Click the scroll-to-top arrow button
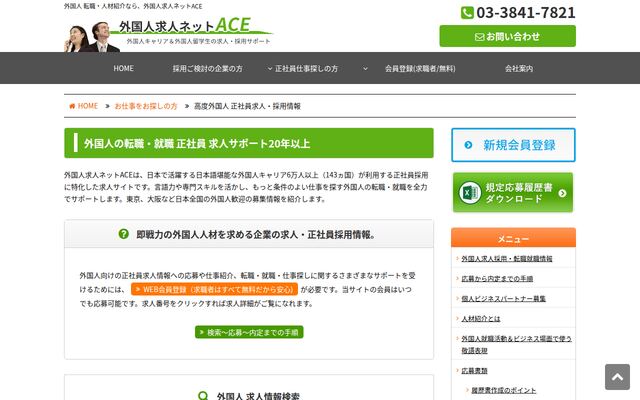Image resolution: width=640 pixels, height=400 pixels. pyautogui.click(x=617, y=377)
